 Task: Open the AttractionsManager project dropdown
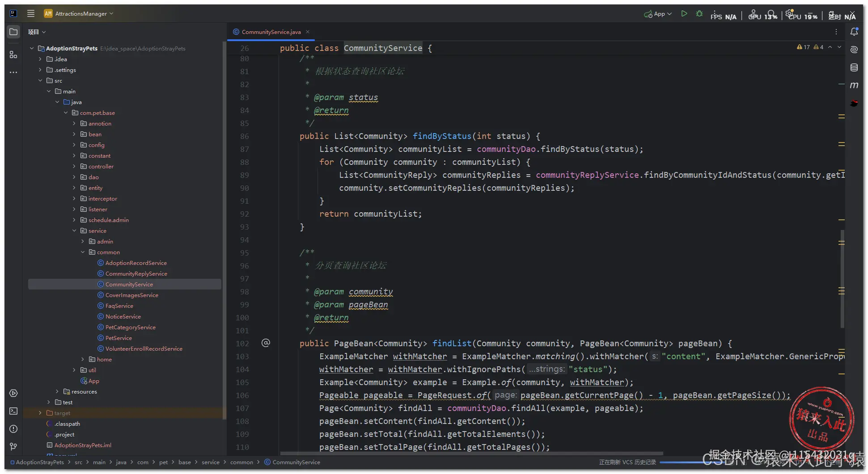pos(79,13)
